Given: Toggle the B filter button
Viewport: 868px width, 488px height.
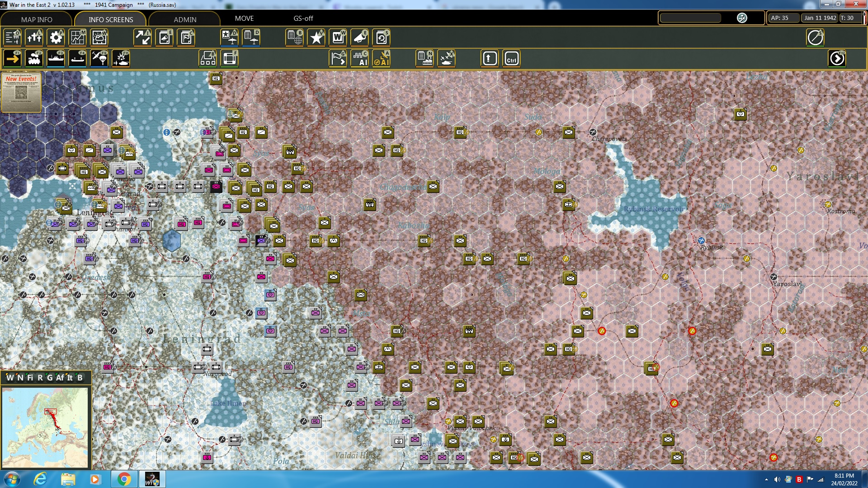Looking at the screenshot, I should pos(80,378).
